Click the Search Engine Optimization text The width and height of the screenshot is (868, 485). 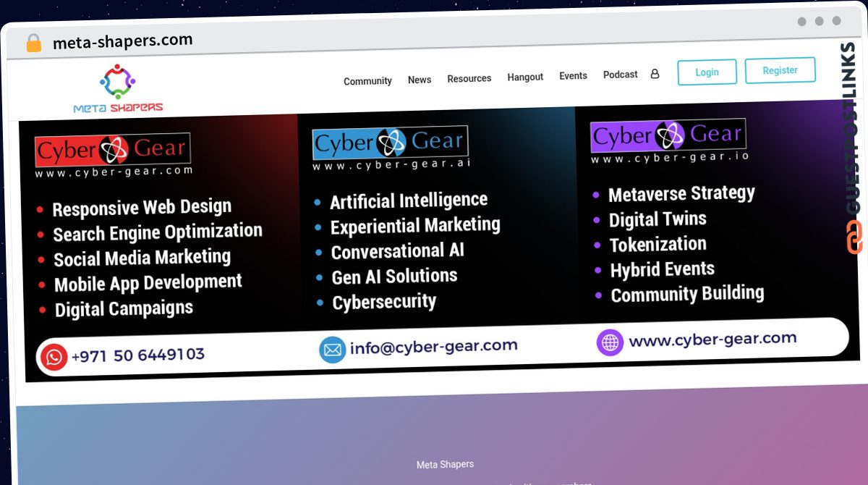(158, 233)
